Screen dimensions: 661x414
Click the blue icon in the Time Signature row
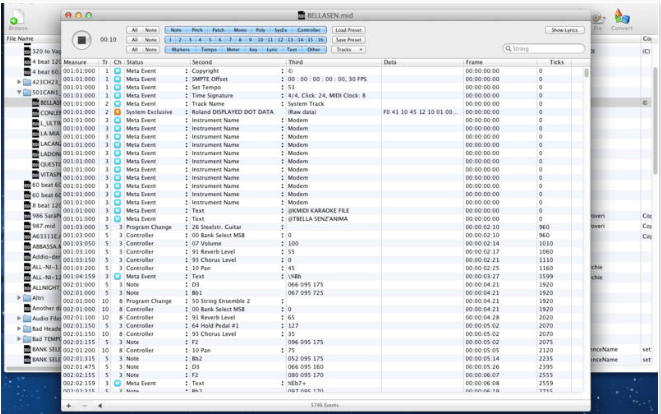118,95
